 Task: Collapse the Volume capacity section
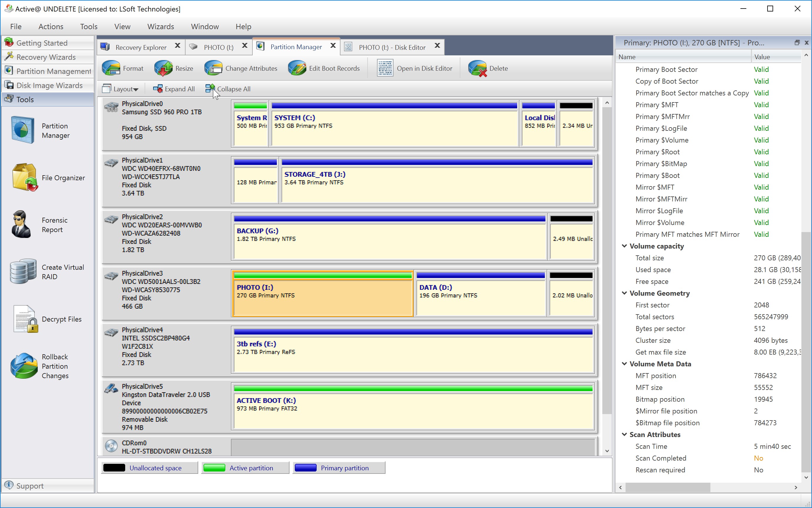(624, 246)
